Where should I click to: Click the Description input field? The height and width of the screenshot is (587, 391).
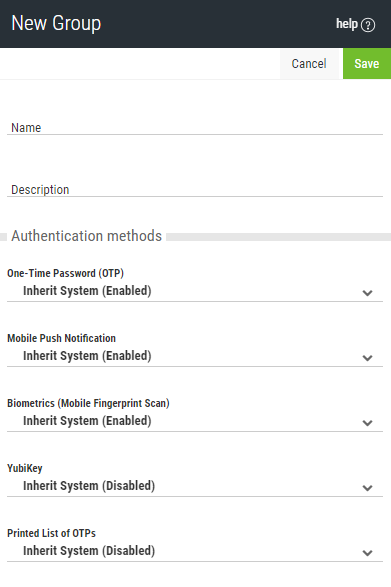pyautogui.click(x=195, y=189)
